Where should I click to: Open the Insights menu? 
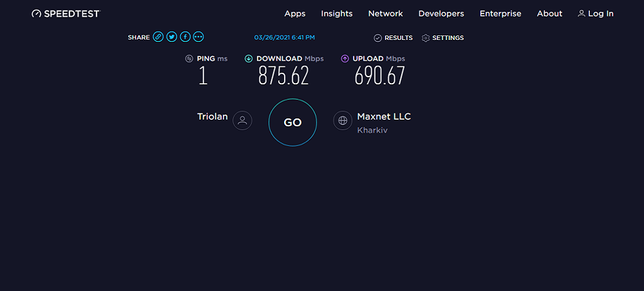pos(337,14)
